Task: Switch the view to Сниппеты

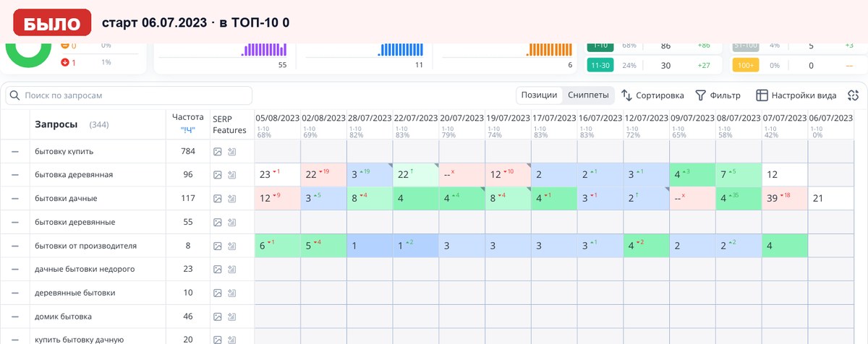Action: pos(587,95)
